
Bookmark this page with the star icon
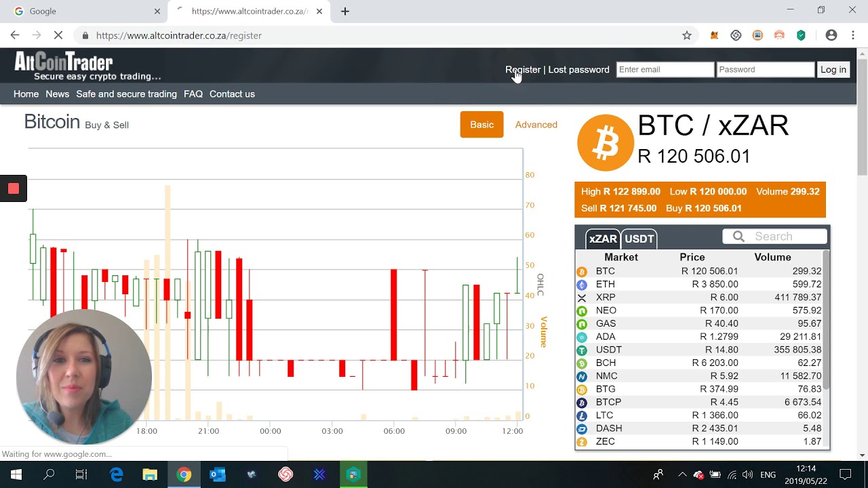click(x=687, y=35)
